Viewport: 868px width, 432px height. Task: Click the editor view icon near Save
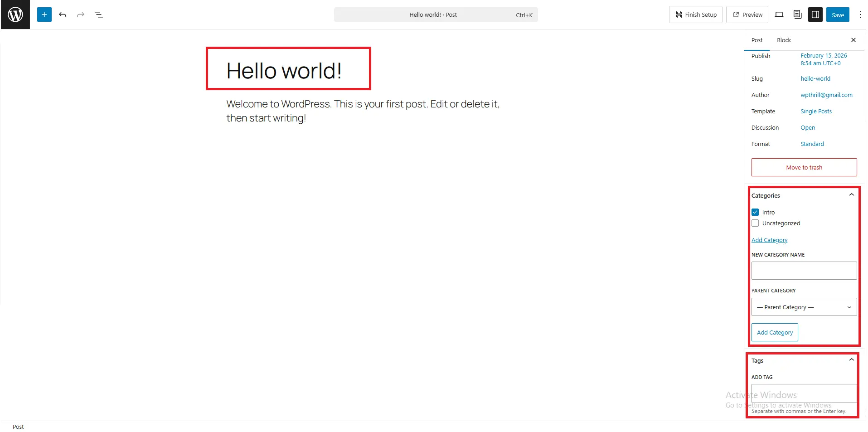[779, 15]
